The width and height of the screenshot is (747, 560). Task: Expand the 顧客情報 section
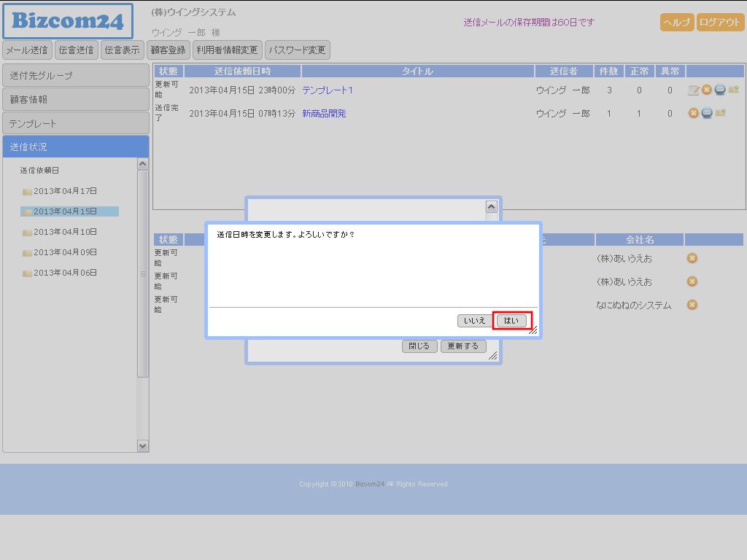tap(76, 99)
